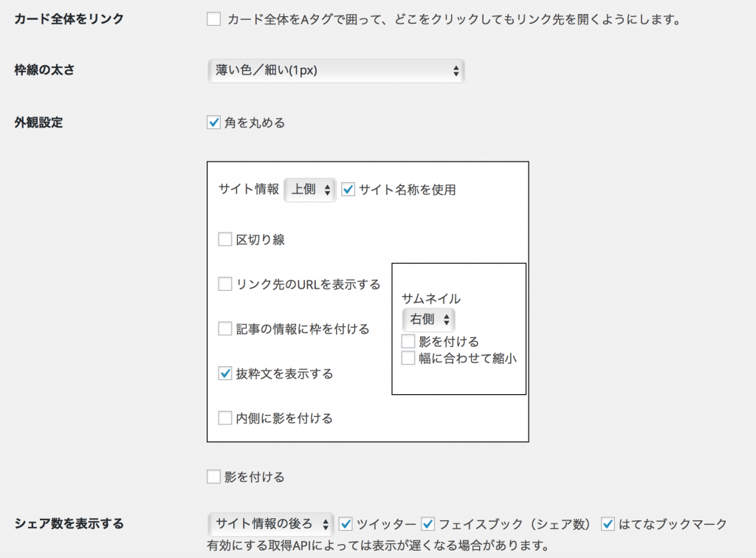Open the サイト情報 position dropdown showing 上側
Screen dimensions: 756x558
[x=310, y=190]
